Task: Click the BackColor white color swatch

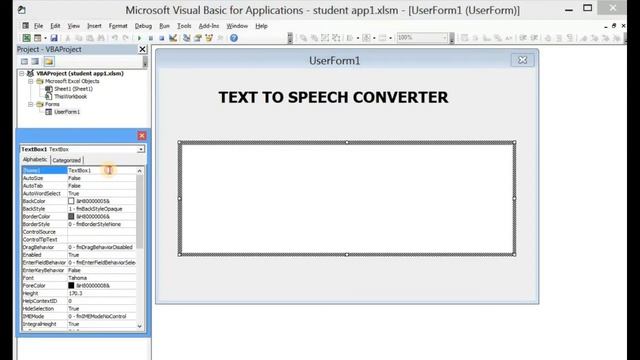Action: (x=71, y=201)
